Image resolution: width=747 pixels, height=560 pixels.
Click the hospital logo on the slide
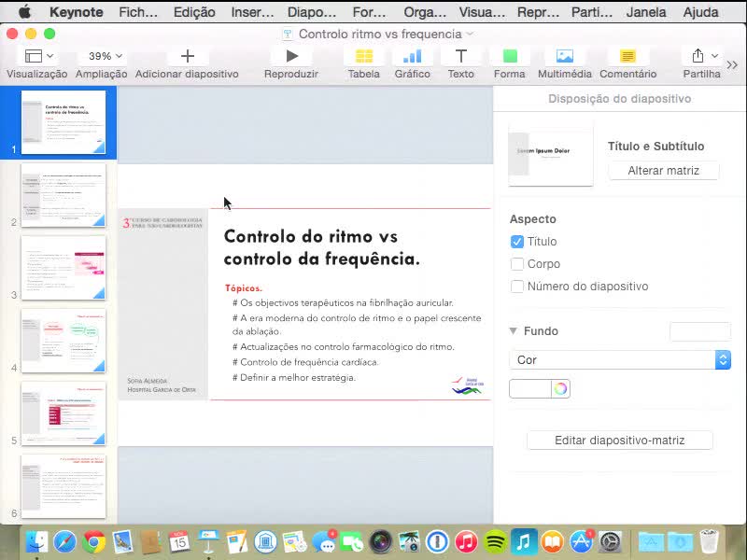tap(468, 386)
